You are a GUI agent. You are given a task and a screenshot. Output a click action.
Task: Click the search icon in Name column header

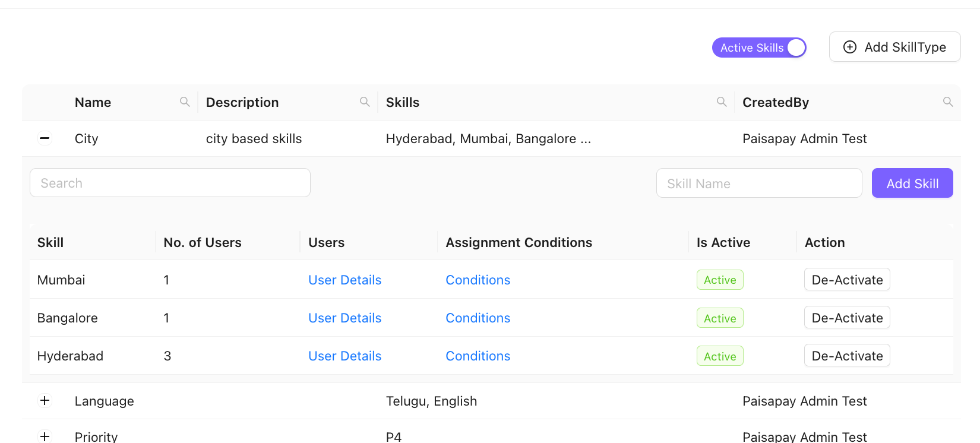click(185, 102)
